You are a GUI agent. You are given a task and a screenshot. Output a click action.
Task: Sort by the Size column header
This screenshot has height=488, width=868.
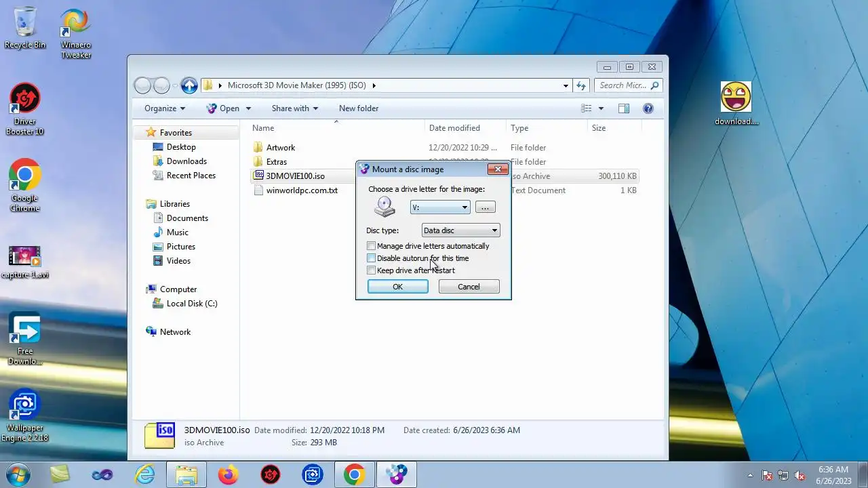point(614,128)
